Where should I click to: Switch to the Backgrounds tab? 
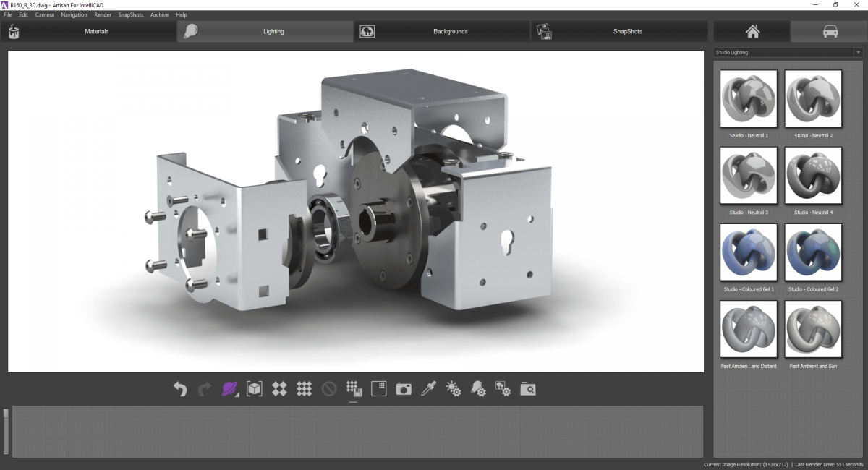coord(451,31)
